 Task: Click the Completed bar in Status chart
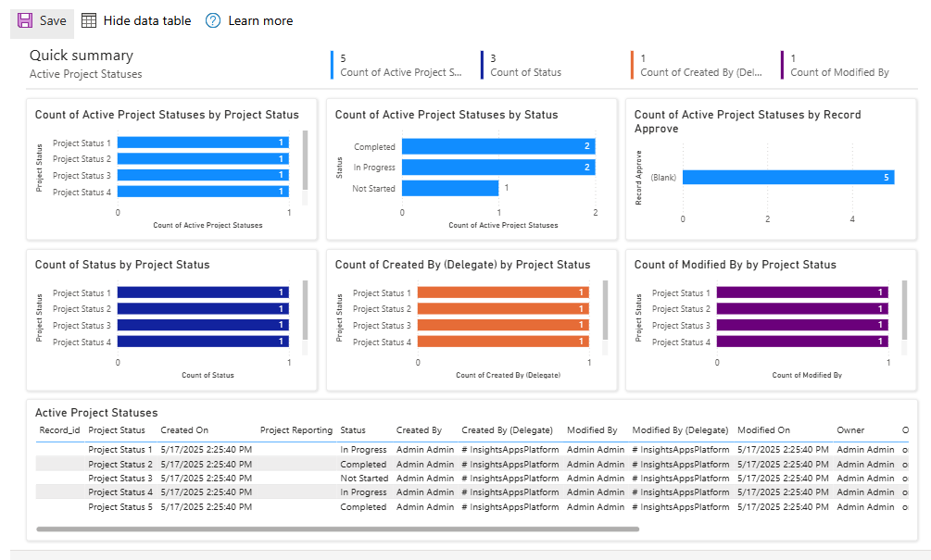(x=500, y=146)
